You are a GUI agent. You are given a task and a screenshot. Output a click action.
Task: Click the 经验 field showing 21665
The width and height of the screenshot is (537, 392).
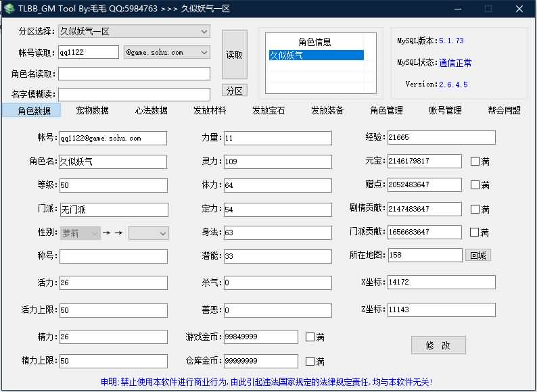442,137
